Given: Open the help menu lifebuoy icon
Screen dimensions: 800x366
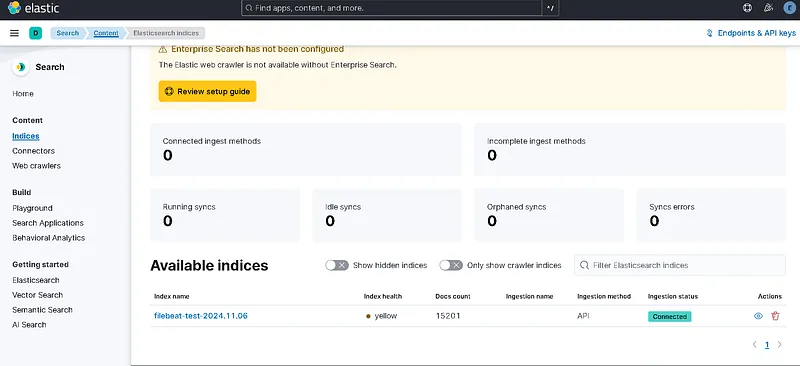Looking at the screenshot, I should (x=747, y=8).
